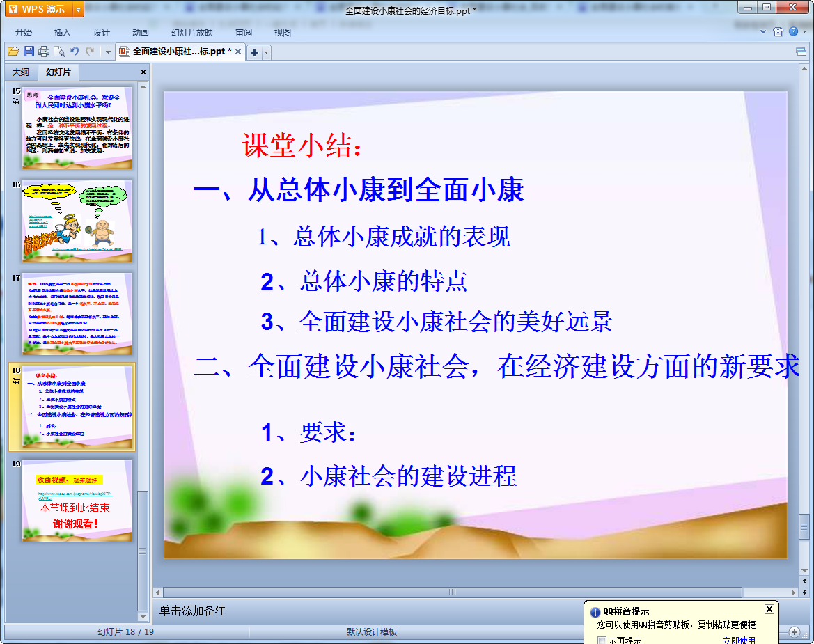Select slide 19 thumbnail 谢谢观看
Image resolution: width=814 pixels, height=644 pixels.
[x=77, y=501]
